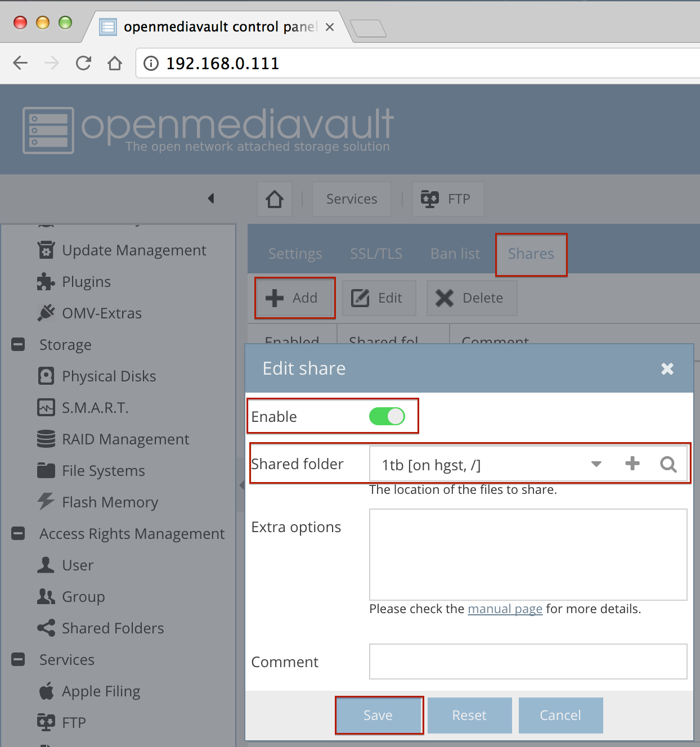Click the browser home icon
Image resolution: width=700 pixels, height=747 pixels.
click(115, 63)
